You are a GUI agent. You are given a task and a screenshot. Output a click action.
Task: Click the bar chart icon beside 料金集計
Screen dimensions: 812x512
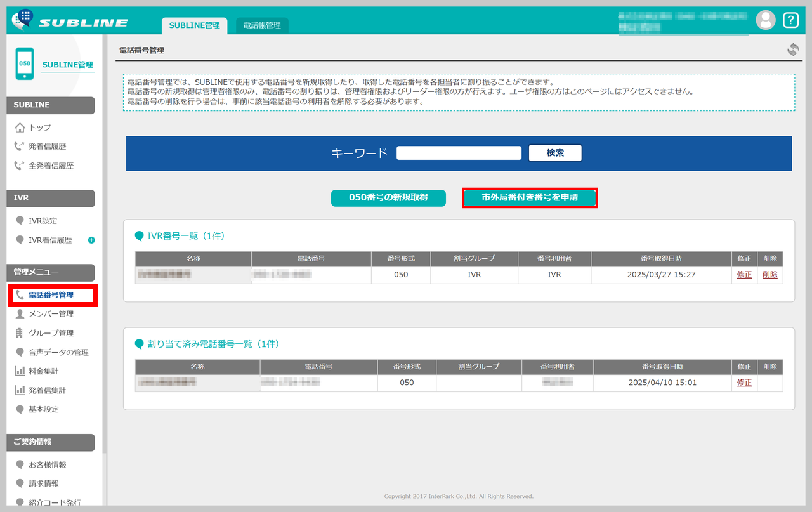(20, 371)
